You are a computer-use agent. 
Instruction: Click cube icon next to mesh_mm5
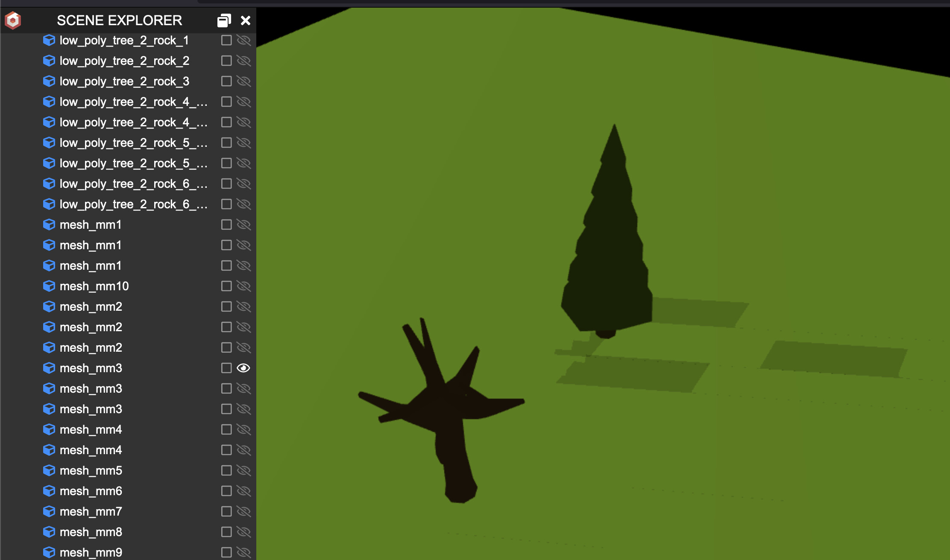(49, 470)
